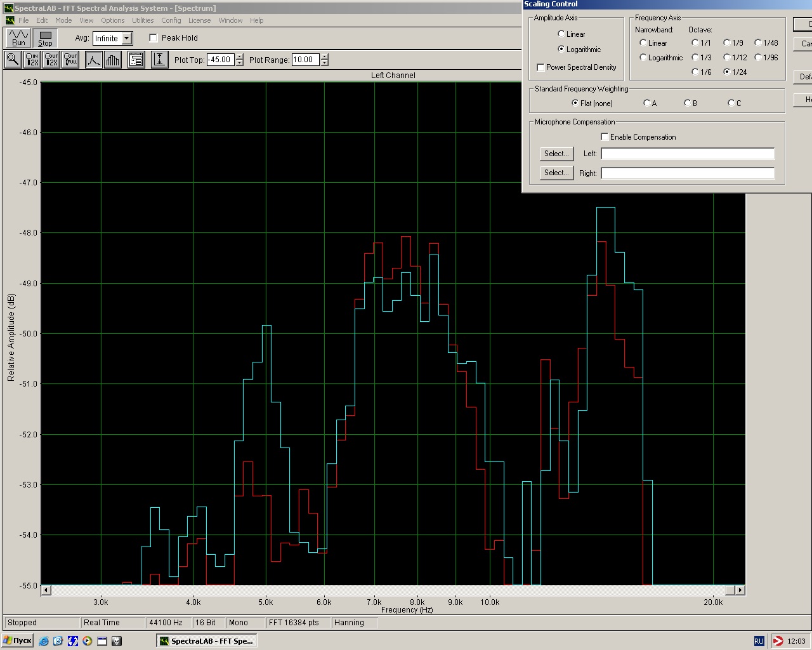This screenshot has width=812, height=650.
Task: Decrease Plot Range with down arrow
Action: pyautogui.click(x=325, y=63)
